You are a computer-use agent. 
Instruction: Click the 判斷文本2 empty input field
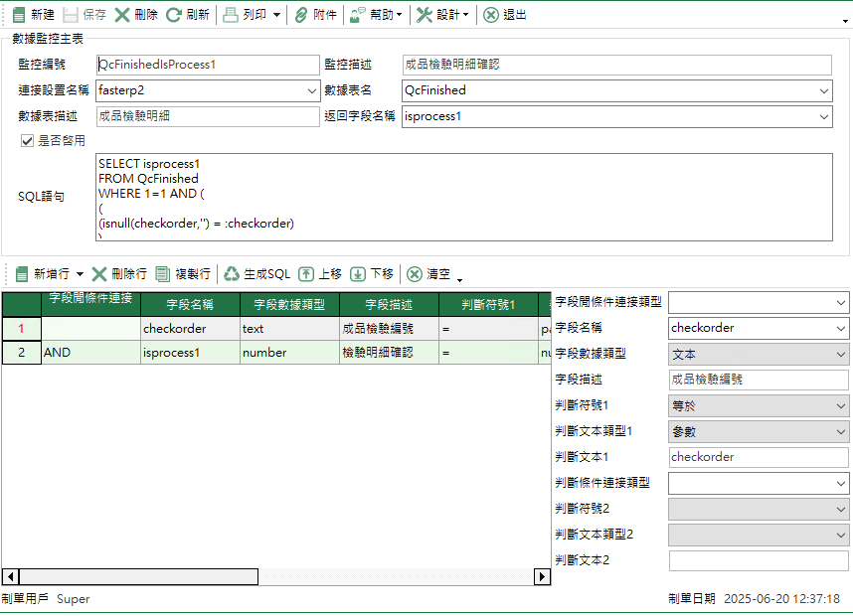click(x=759, y=560)
